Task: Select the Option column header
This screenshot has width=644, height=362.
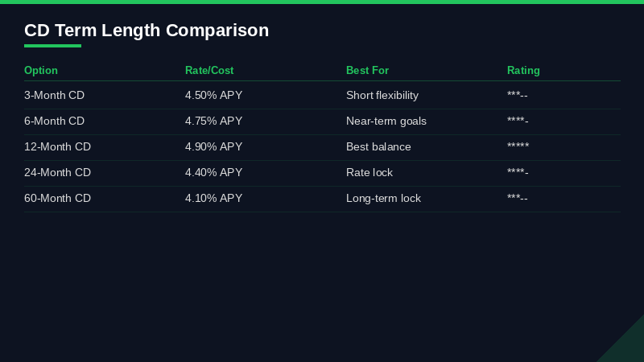Action: click(x=41, y=71)
